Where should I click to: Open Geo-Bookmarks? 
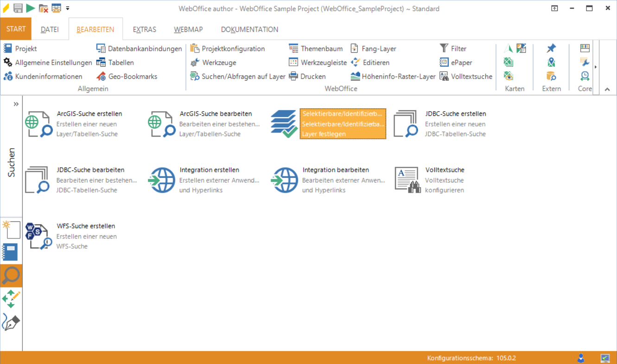127,76
